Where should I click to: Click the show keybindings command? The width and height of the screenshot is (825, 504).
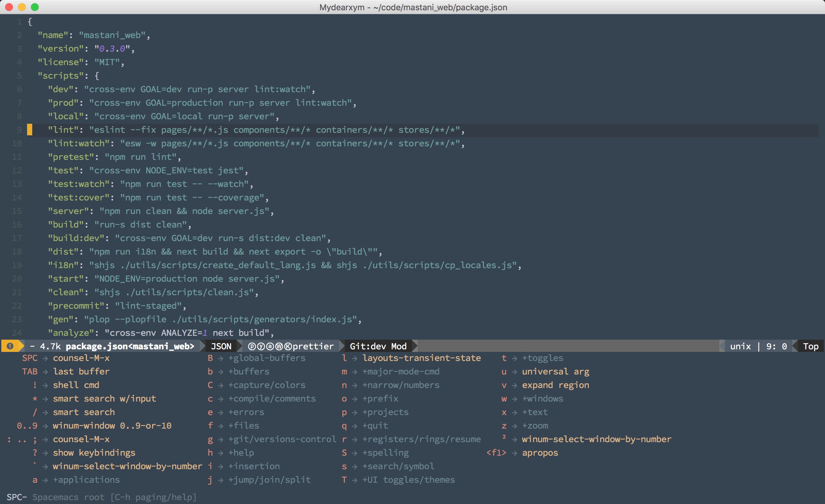94,452
